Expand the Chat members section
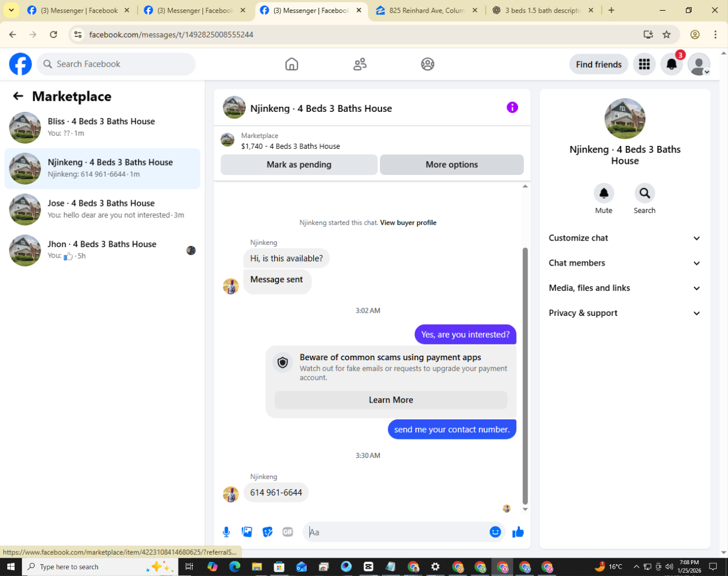 (x=624, y=263)
